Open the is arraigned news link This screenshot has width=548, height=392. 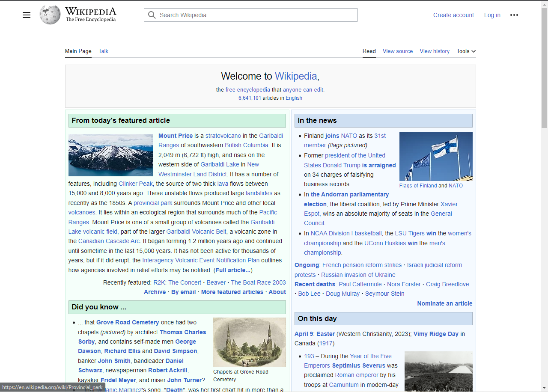tap(379, 165)
